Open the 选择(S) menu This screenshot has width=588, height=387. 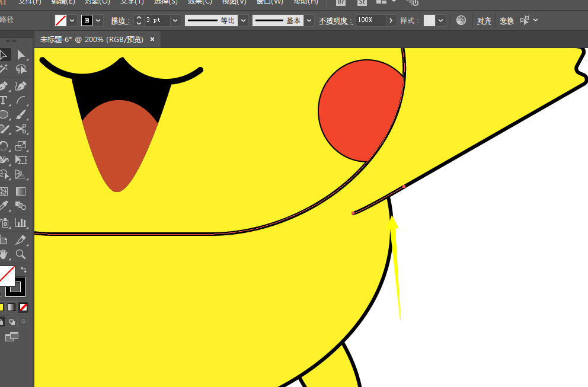[x=166, y=2]
